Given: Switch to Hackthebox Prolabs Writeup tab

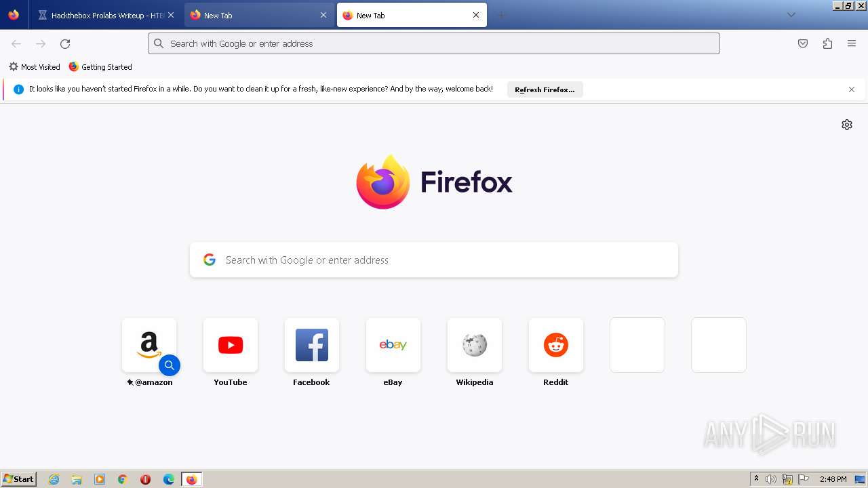Looking at the screenshot, I should [106, 15].
